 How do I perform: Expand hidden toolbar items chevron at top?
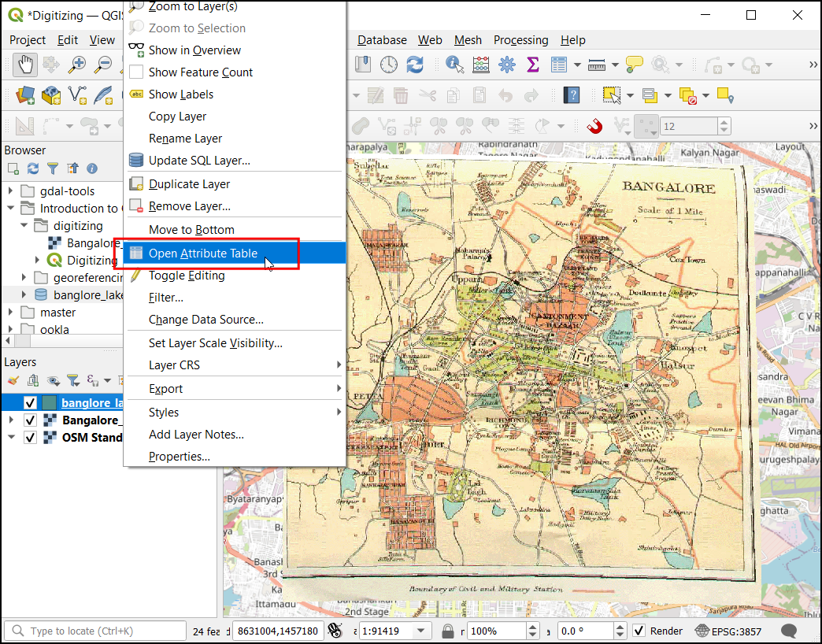813,65
